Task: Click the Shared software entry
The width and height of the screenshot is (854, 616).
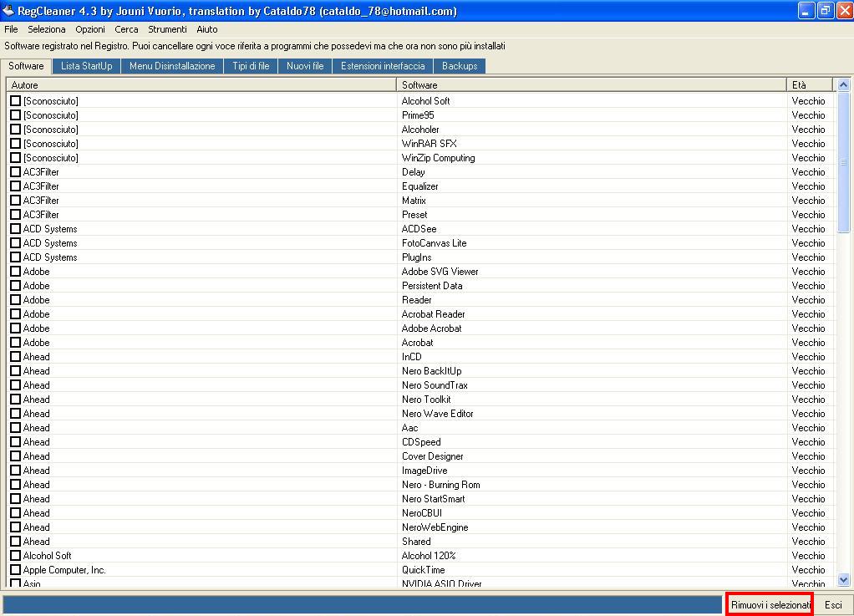Action: 416,541
